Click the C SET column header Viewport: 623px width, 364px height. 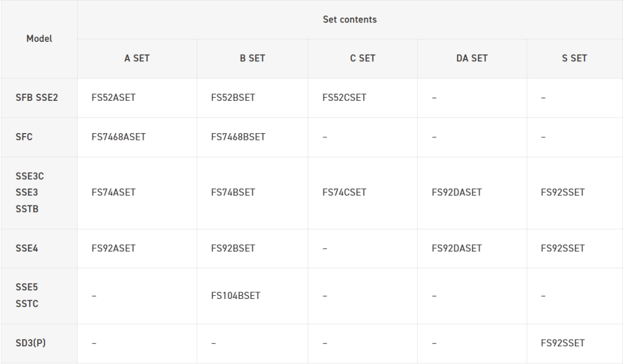coord(363,58)
